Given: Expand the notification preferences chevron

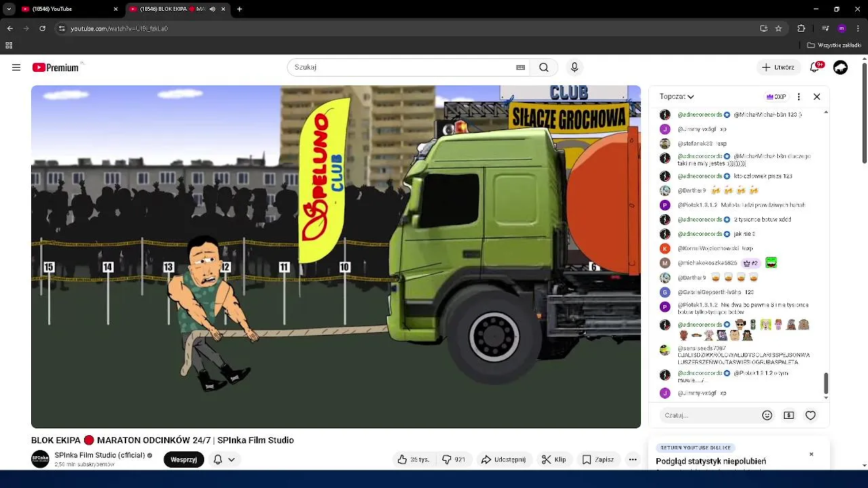Looking at the screenshot, I should click(x=231, y=460).
